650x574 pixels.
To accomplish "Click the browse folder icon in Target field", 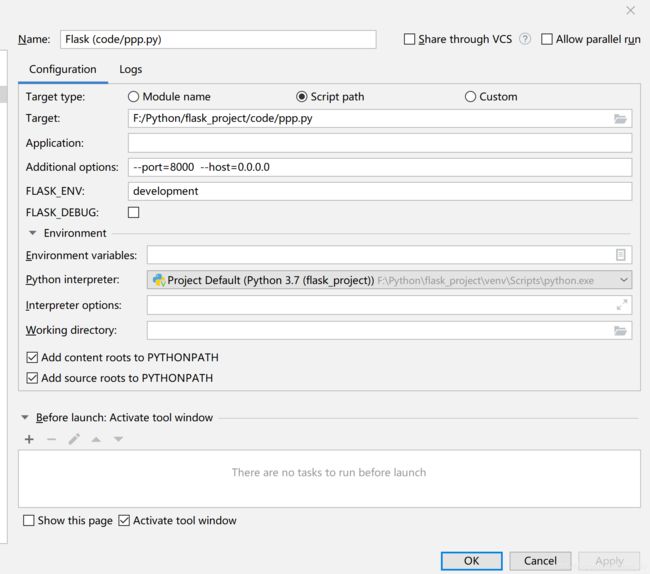I will pyautogui.click(x=620, y=119).
